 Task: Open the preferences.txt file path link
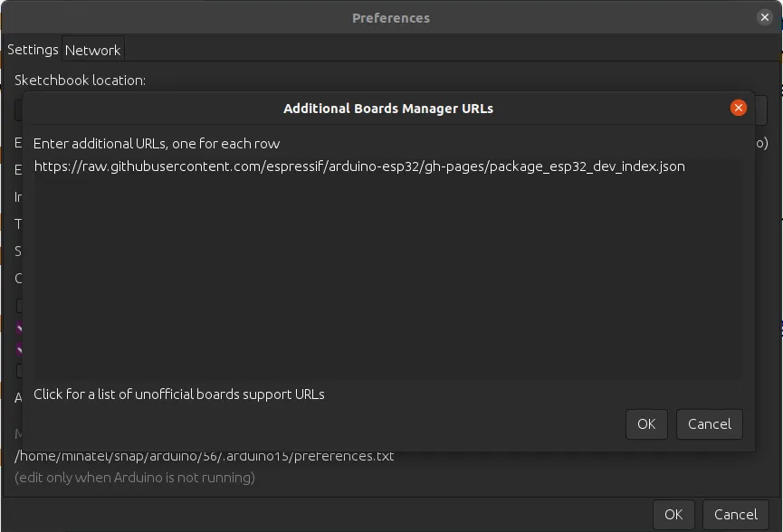coord(205,456)
